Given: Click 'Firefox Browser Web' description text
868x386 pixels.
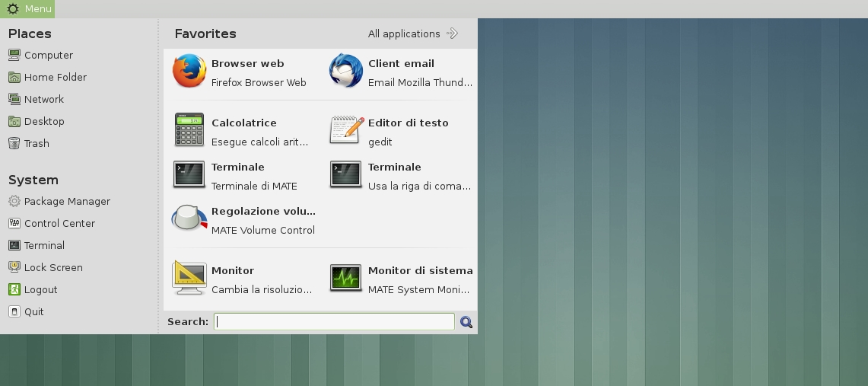Looking at the screenshot, I should click(x=259, y=82).
